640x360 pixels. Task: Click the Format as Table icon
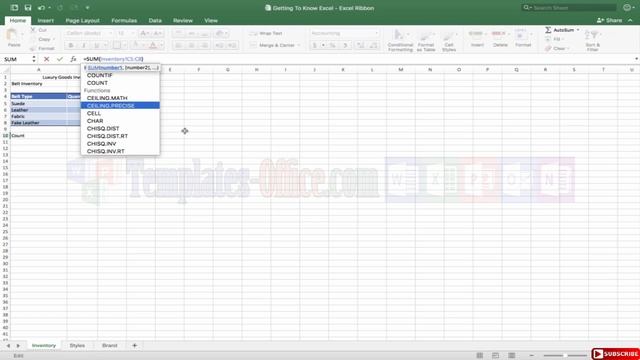click(426, 35)
